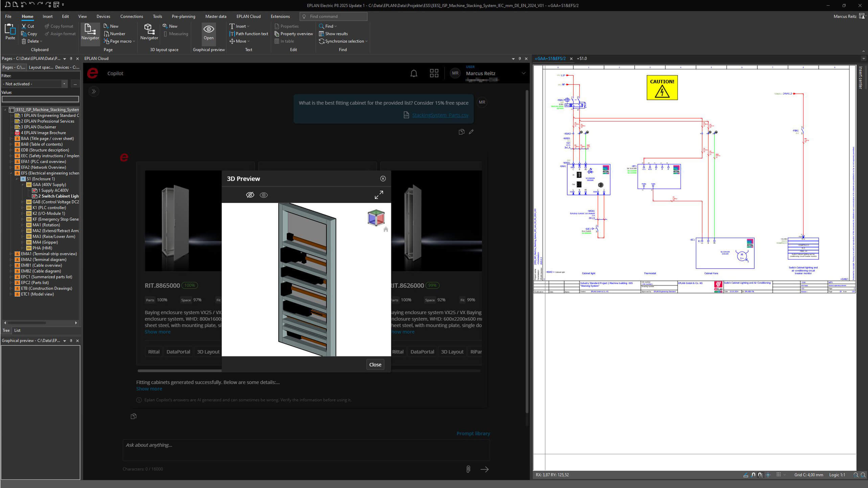Open Copilot notifications via the bell icon
868x488 pixels.
414,73
